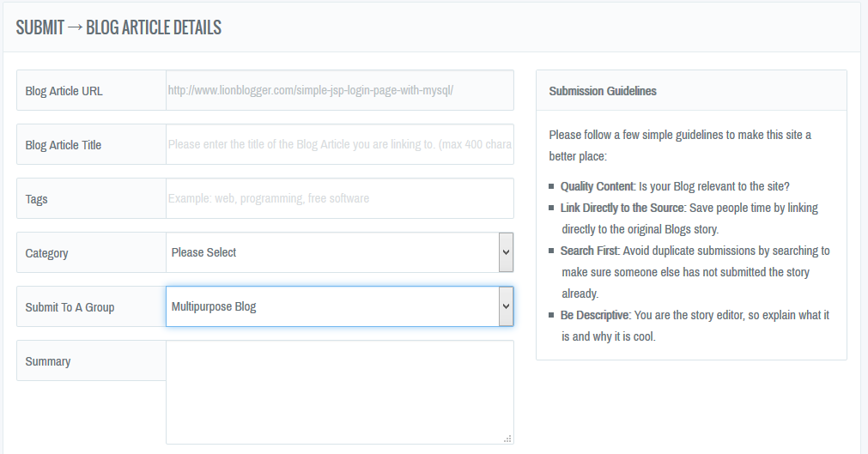Click inside the Summary text area

[339, 391]
